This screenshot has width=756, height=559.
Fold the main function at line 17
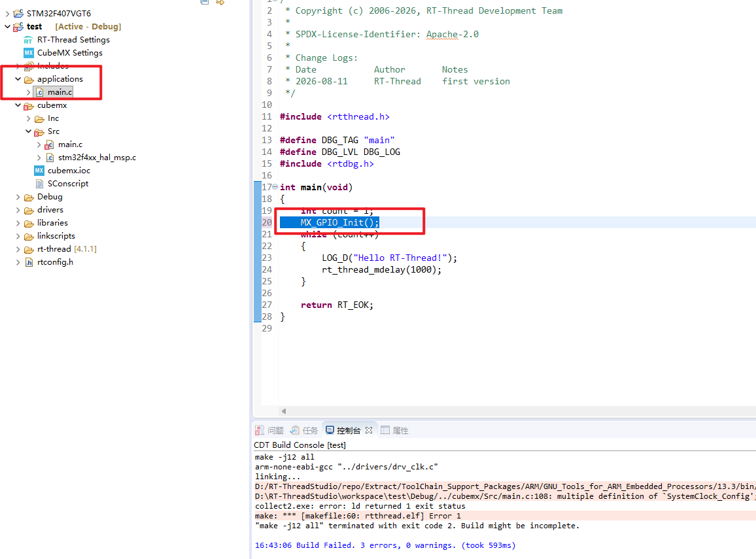point(275,187)
